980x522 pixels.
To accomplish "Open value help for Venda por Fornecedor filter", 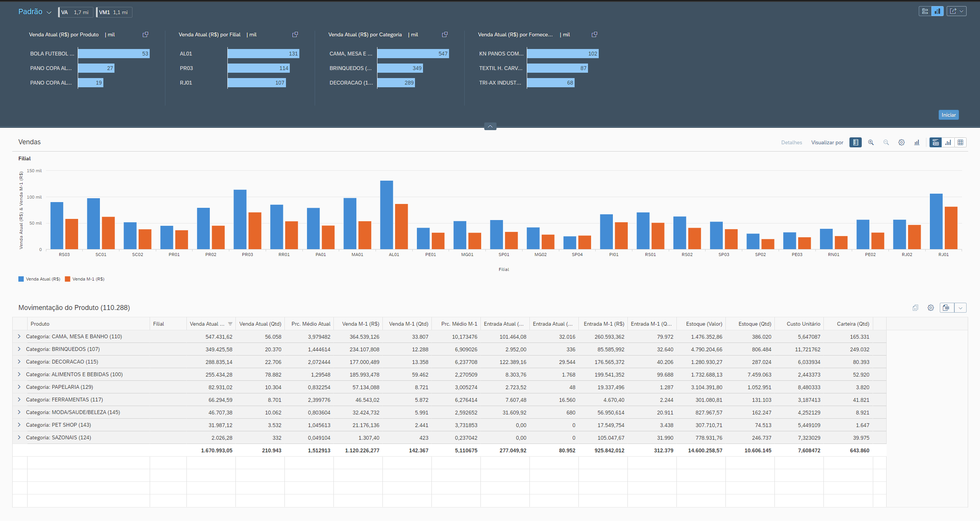I will [x=595, y=34].
